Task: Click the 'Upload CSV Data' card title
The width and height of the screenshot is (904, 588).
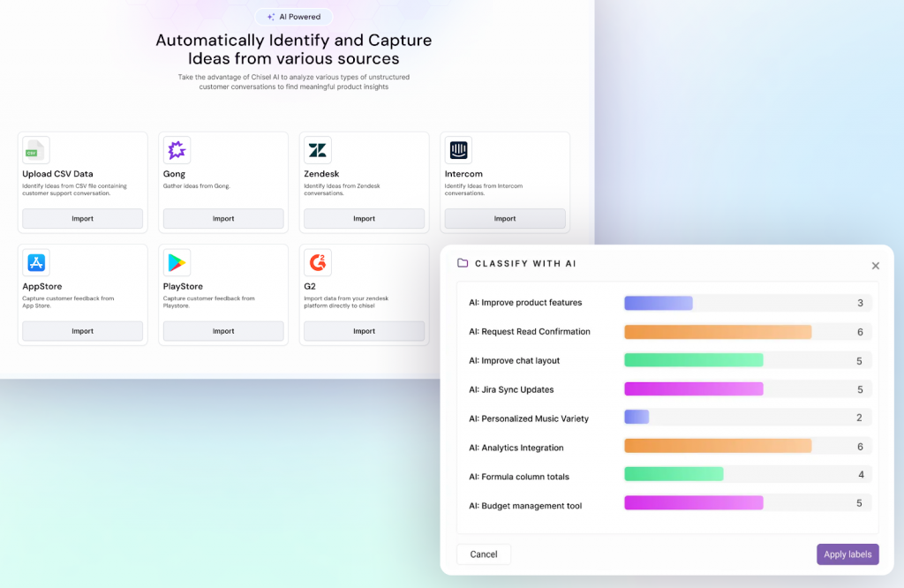Action: (x=57, y=174)
